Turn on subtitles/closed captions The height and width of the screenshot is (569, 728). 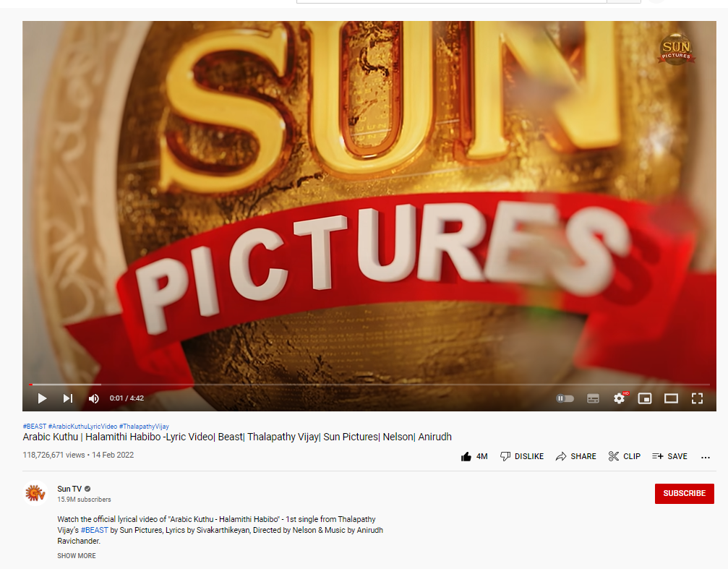[593, 398]
